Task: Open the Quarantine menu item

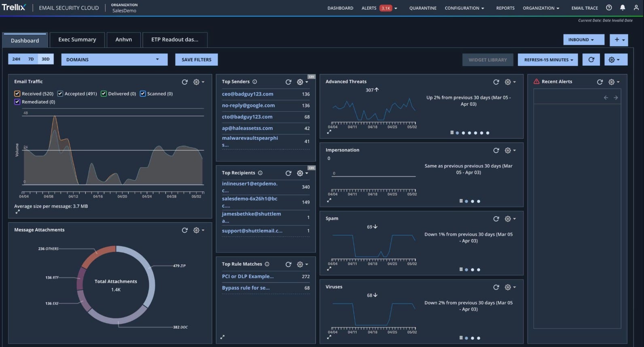Action: (423, 8)
